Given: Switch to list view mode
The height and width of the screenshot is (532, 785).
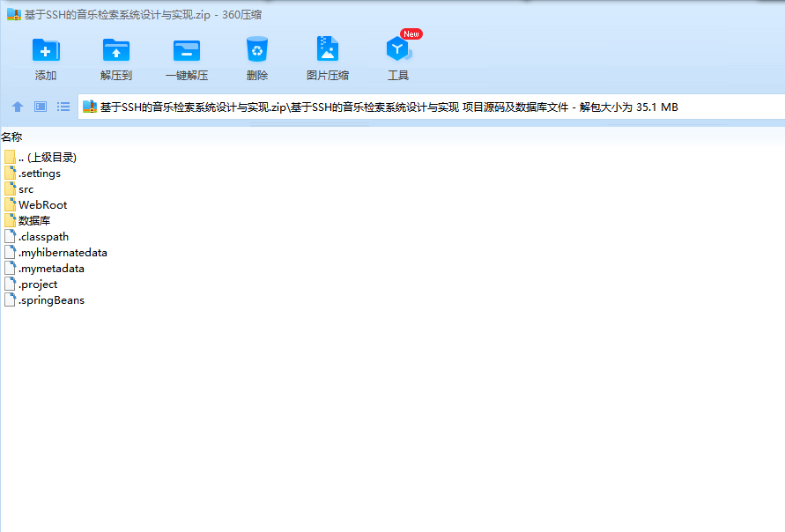Looking at the screenshot, I should coord(63,107).
